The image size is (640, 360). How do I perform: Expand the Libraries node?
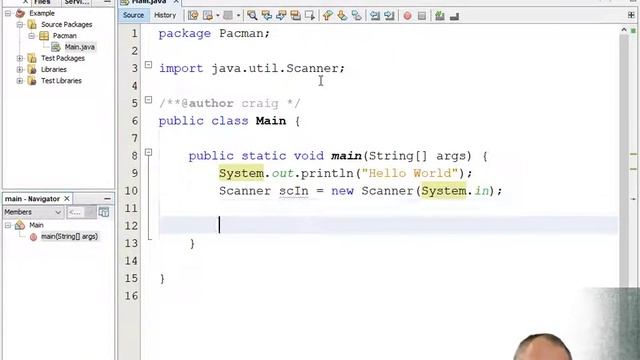(x=20, y=69)
